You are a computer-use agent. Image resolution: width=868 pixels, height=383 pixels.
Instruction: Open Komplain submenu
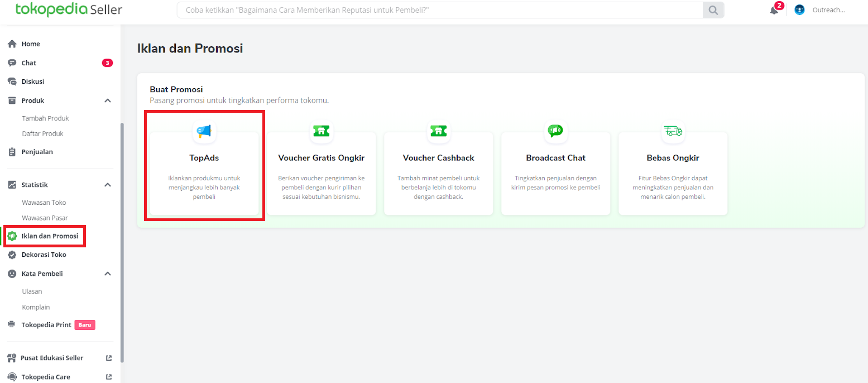click(36, 307)
